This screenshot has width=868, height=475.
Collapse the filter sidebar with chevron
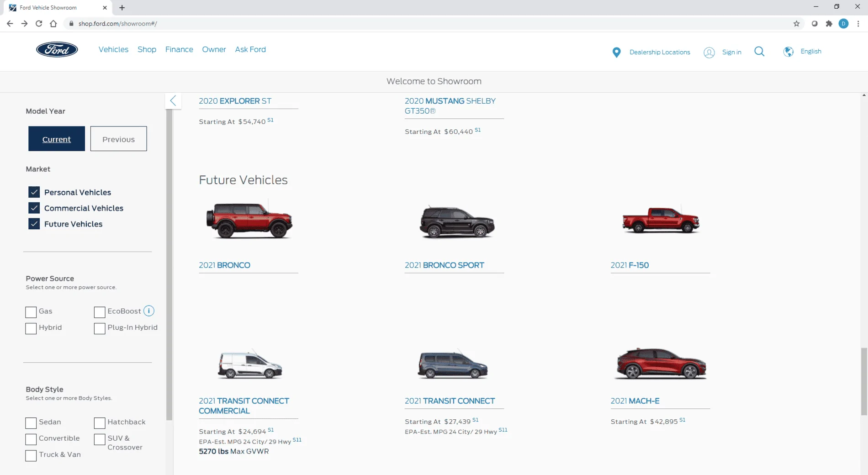click(173, 101)
